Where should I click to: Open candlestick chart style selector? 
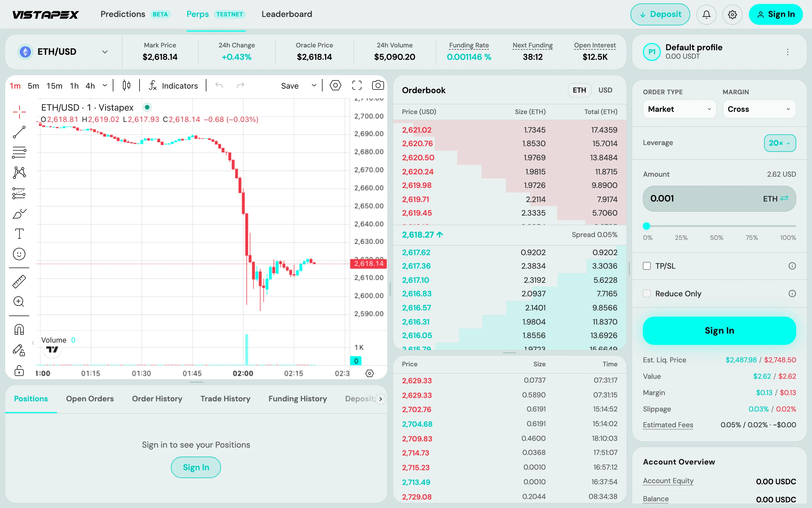[x=127, y=86]
